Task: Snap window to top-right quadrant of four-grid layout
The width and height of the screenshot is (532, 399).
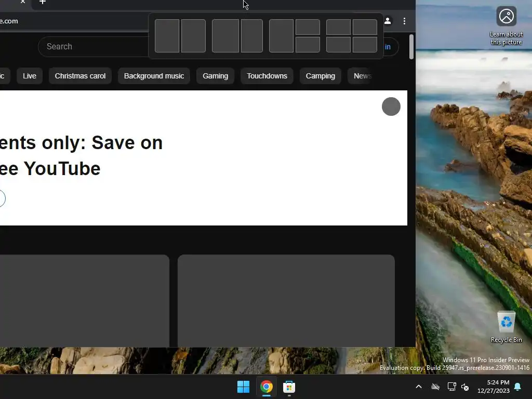Action: pos(365,27)
